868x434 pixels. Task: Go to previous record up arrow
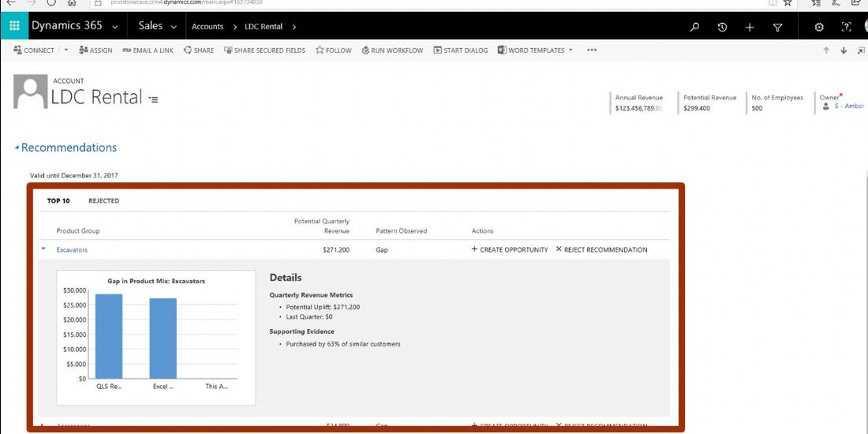click(x=826, y=51)
